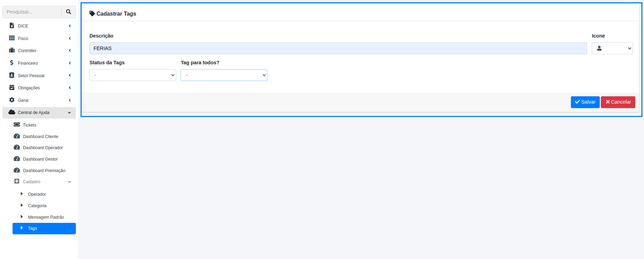Click the search magnifier icon button
644x259 pixels.
tap(69, 12)
